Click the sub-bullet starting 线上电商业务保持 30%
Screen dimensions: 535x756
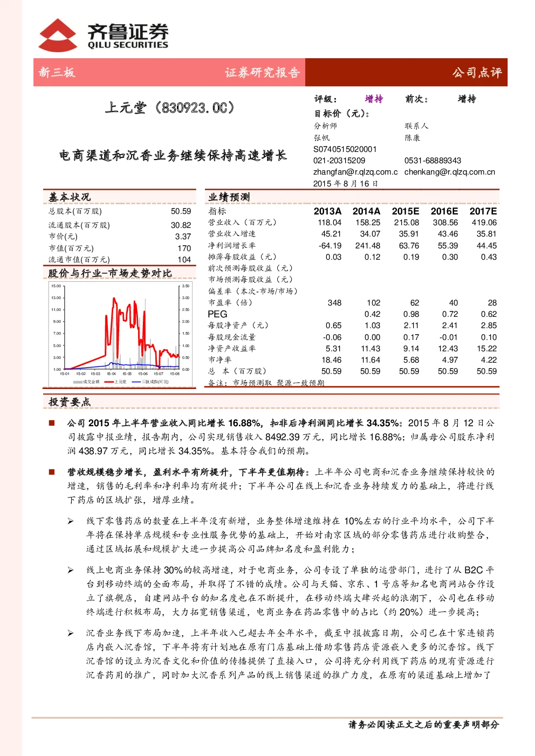click(290, 591)
